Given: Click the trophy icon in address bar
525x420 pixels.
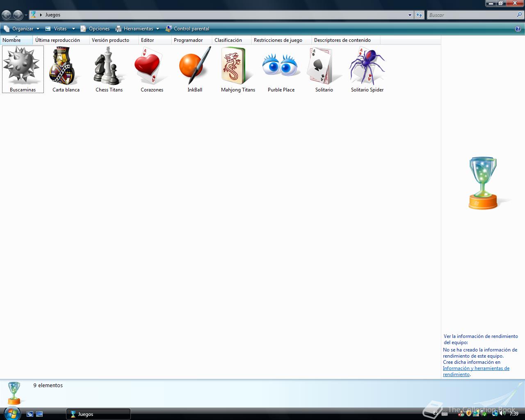Looking at the screenshot, I should coord(34,15).
